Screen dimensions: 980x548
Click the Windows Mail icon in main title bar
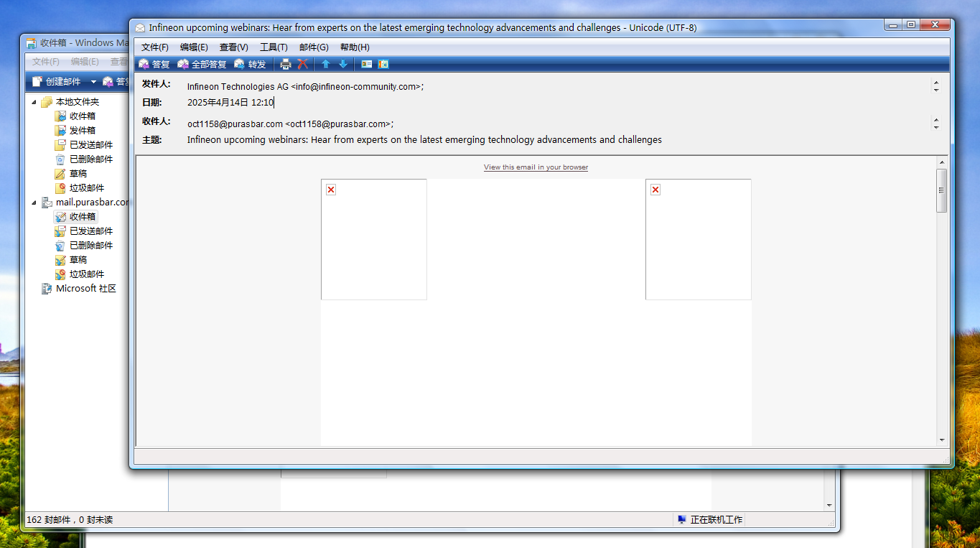click(x=32, y=43)
